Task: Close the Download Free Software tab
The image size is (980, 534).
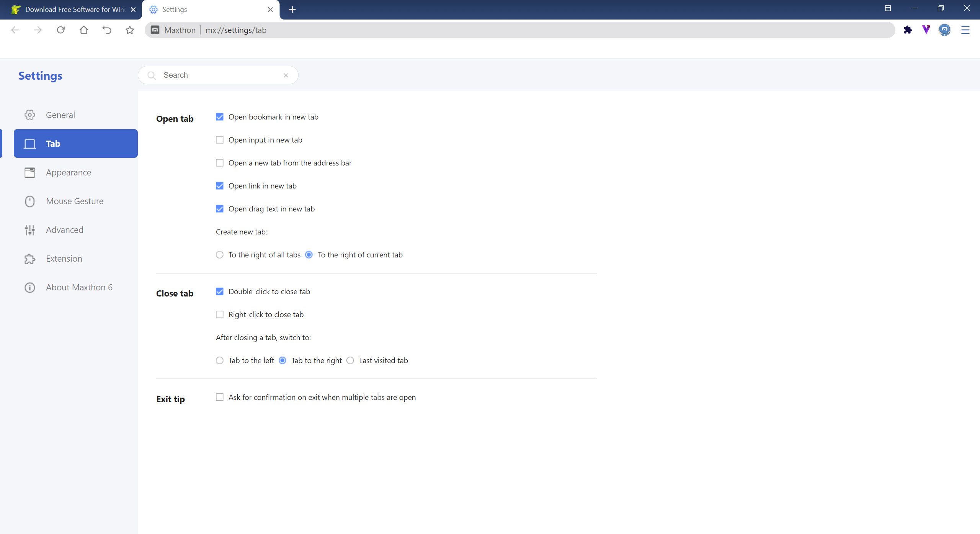Action: (133, 10)
